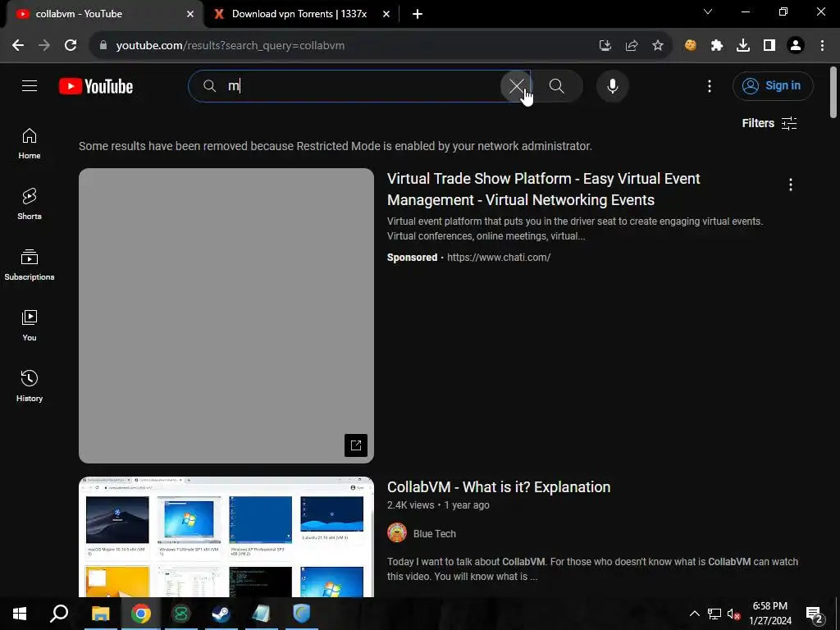Go to Home in the sidebar
This screenshot has height=630, width=840.
click(30, 144)
